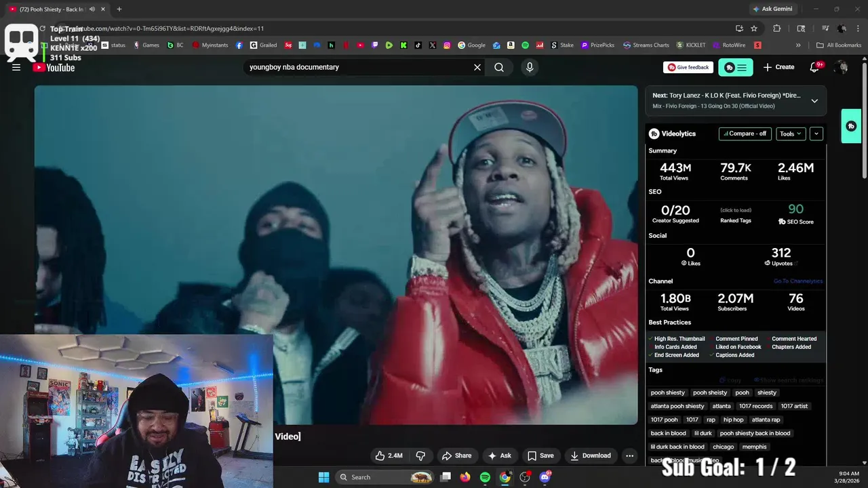Click the Ask Gemini button

[x=772, y=9]
